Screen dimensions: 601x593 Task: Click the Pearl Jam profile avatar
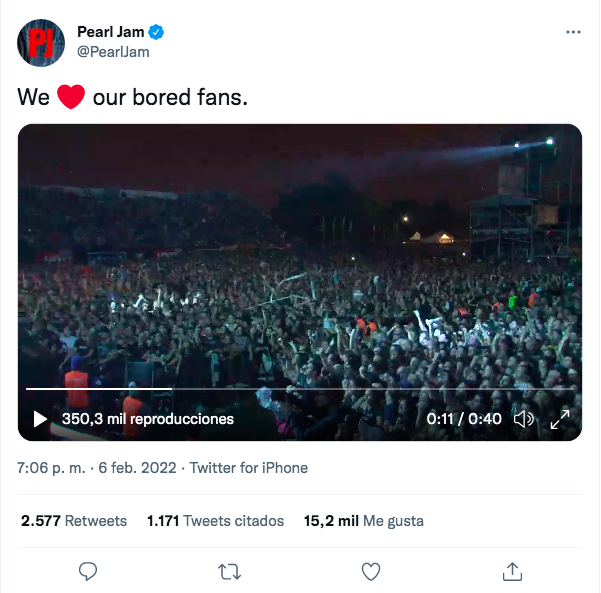point(41,42)
